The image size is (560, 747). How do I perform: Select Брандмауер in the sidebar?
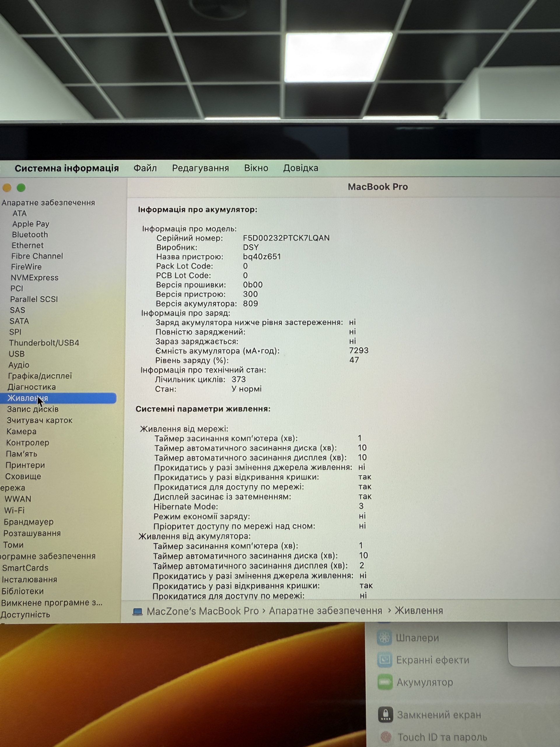(28, 522)
